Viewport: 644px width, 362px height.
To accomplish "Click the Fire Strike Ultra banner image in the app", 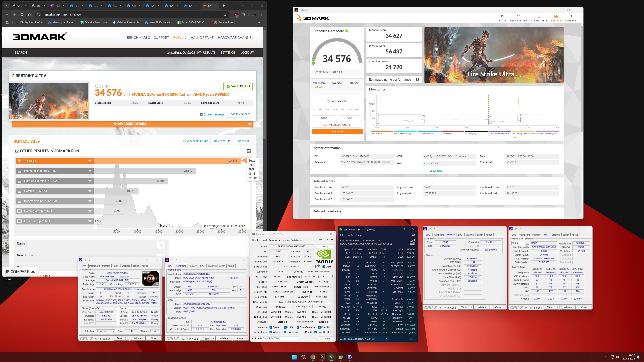I will pyautogui.click(x=494, y=55).
